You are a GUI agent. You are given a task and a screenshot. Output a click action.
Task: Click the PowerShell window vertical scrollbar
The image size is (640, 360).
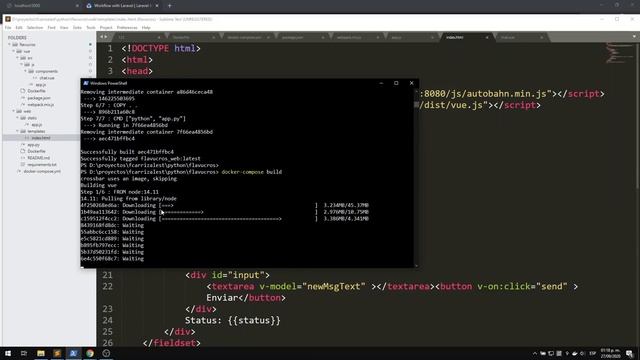point(416,177)
